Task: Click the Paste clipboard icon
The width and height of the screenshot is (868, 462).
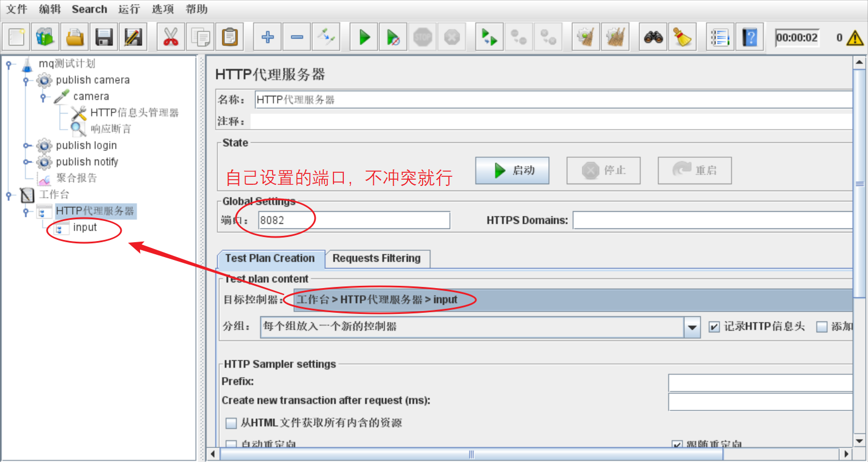Action: click(229, 38)
